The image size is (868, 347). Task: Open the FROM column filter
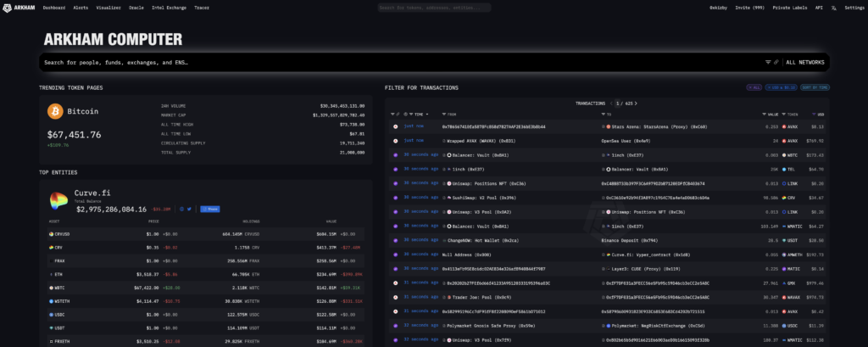(x=444, y=115)
